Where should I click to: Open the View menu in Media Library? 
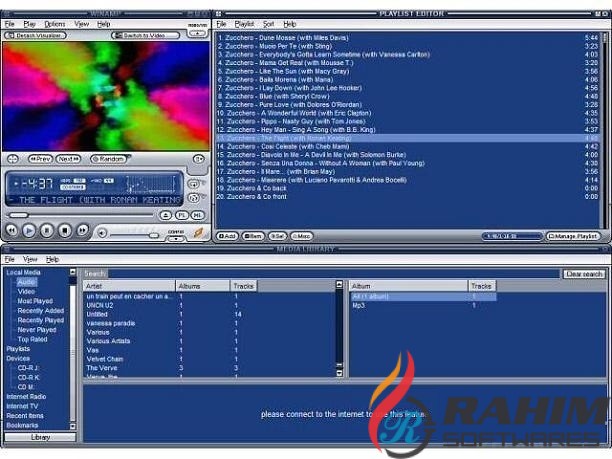(x=30, y=259)
